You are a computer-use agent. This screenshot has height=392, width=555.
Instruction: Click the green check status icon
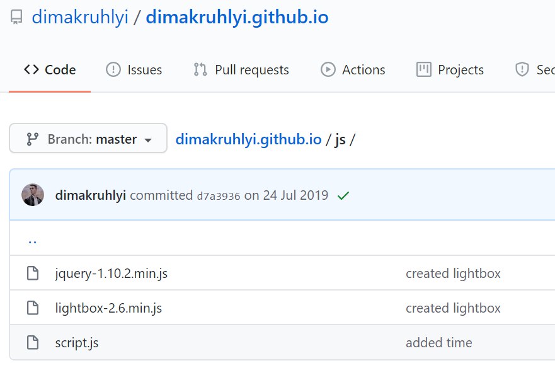point(343,195)
